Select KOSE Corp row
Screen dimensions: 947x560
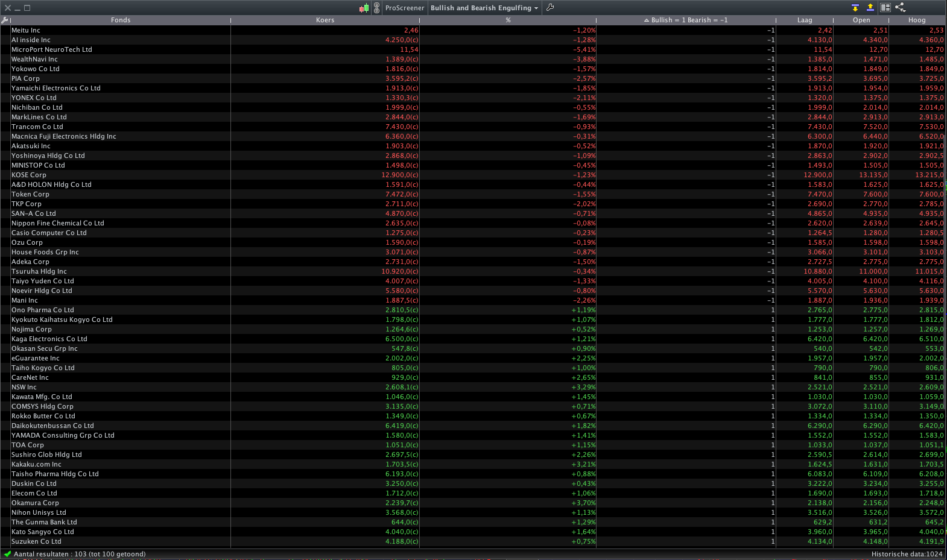[x=473, y=175]
